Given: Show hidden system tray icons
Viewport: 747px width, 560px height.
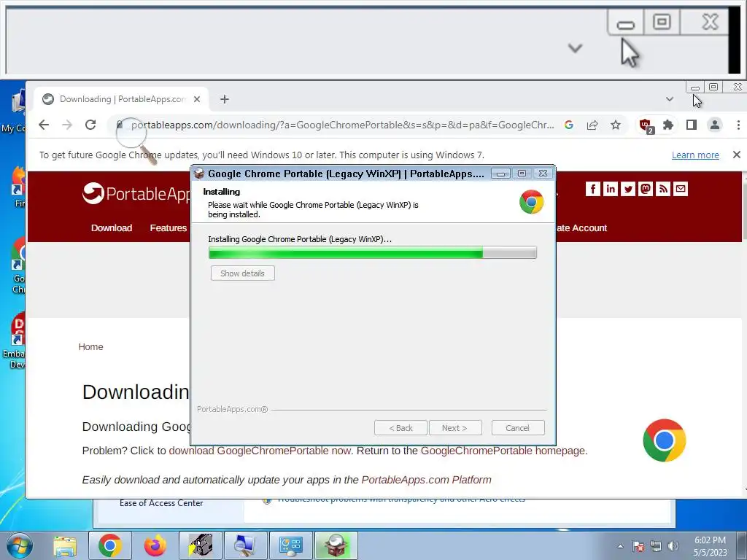Looking at the screenshot, I should point(620,546).
